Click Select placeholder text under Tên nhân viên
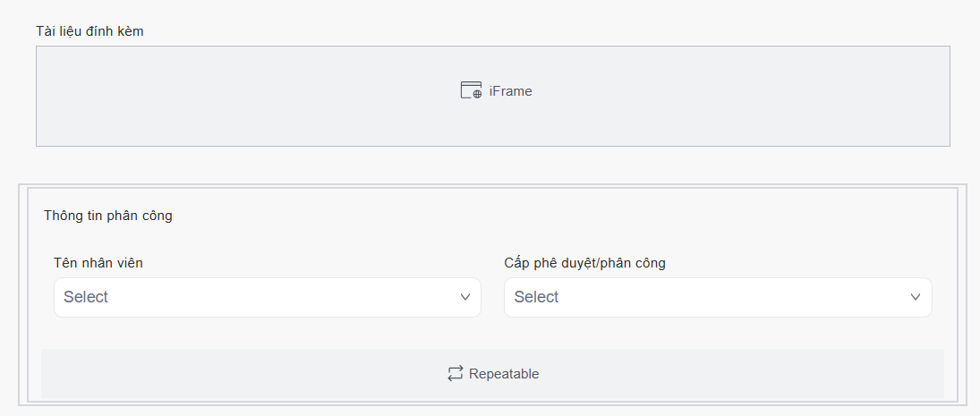 (x=86, y=297)
